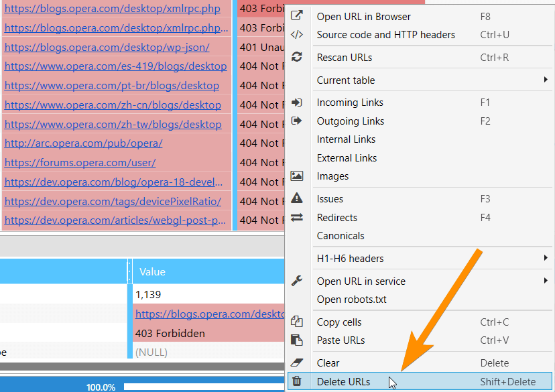Viewport: 555px width, 392px height.
Task: Choose Delete URLs menu entry
Action: pyautogui.click(x=420, y=382)
